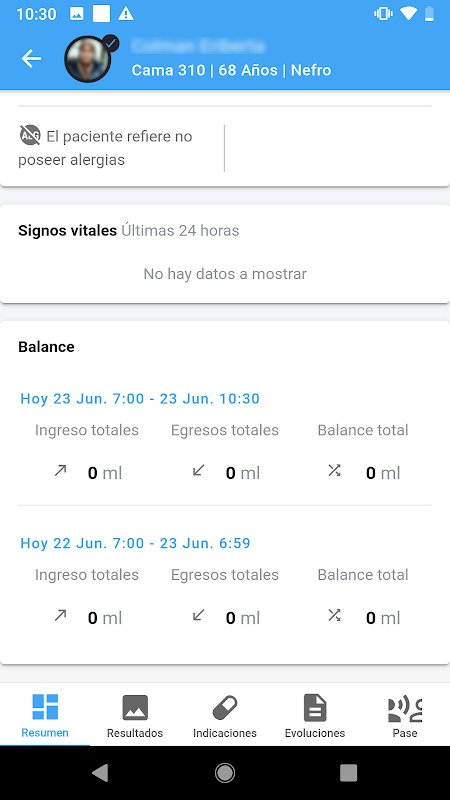Open the patient profile photo
Image resolution: width=450 pixels, height=800 pixels.
point(88,59)
